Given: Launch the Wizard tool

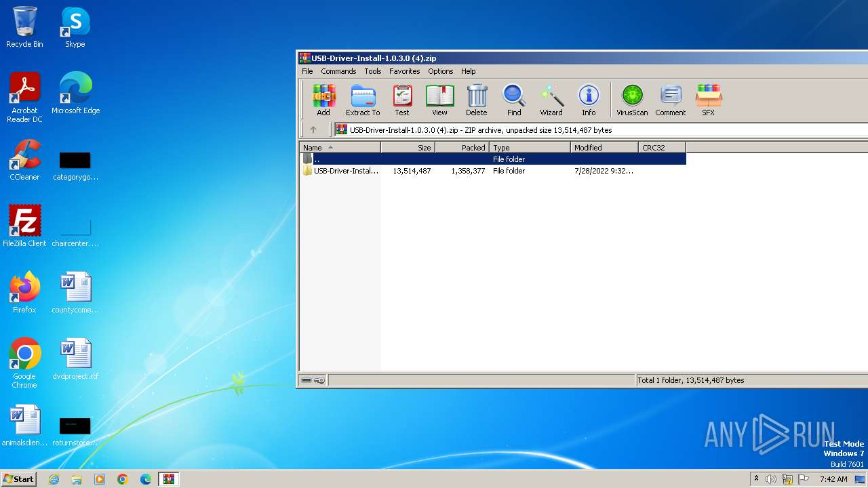Looking at the screenshot, I should coord(551,100).
